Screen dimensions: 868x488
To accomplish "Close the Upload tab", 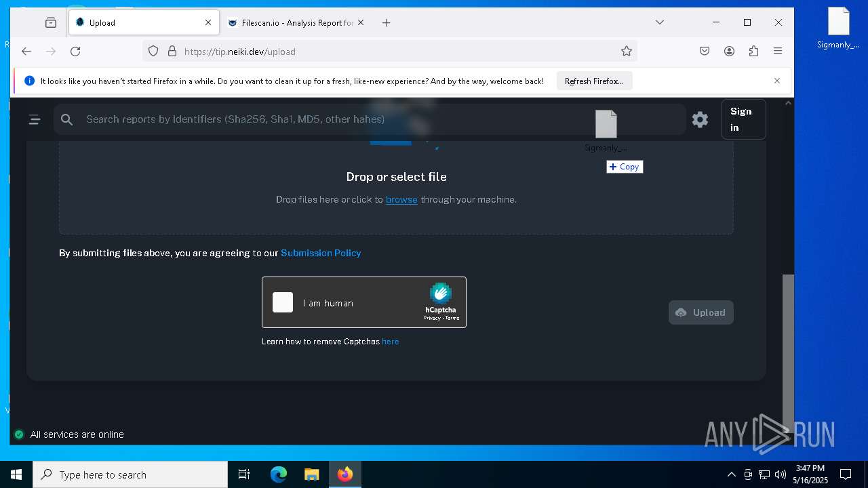I will [208, 22].
